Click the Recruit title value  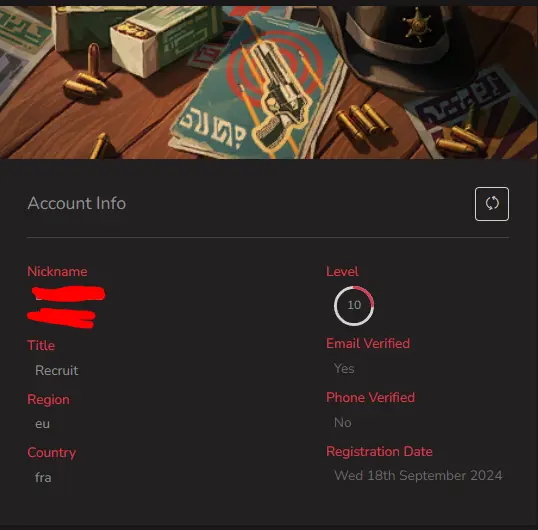[x=57, y=370]
